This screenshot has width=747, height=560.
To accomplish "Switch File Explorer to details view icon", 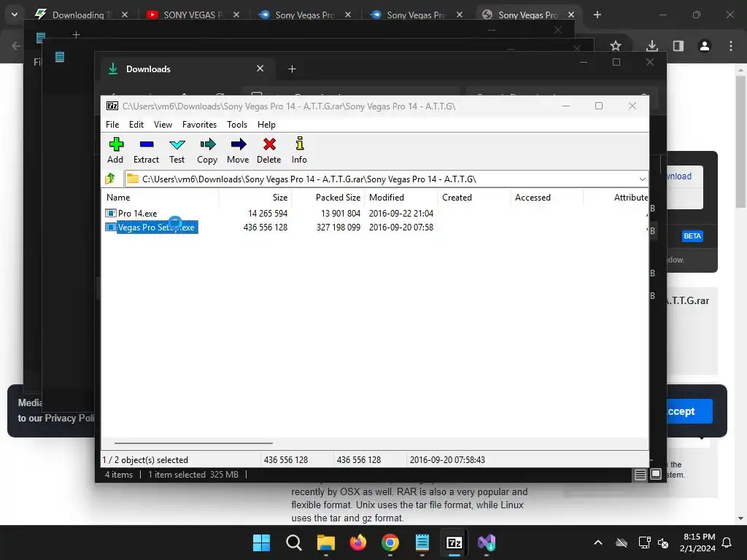I will (x=640, y=474).
